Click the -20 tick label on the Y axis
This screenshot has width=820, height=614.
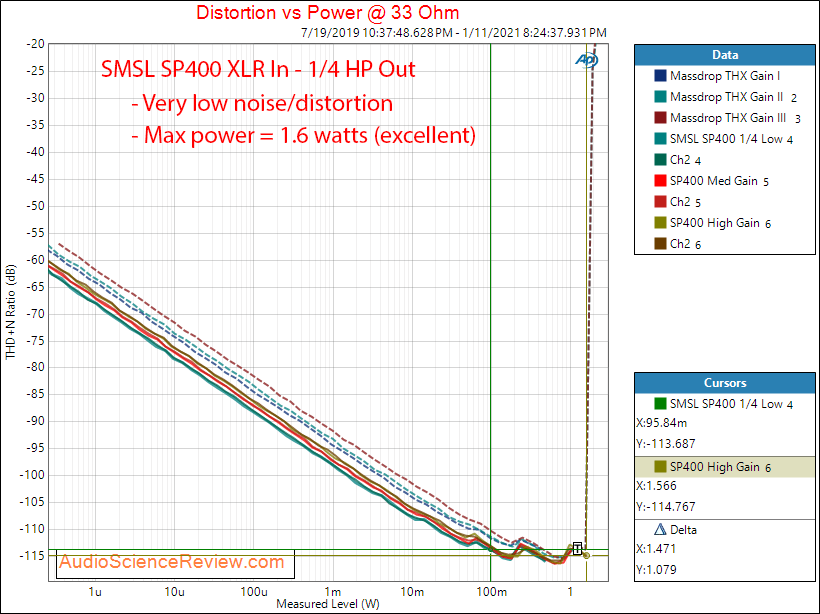[36, 44]
